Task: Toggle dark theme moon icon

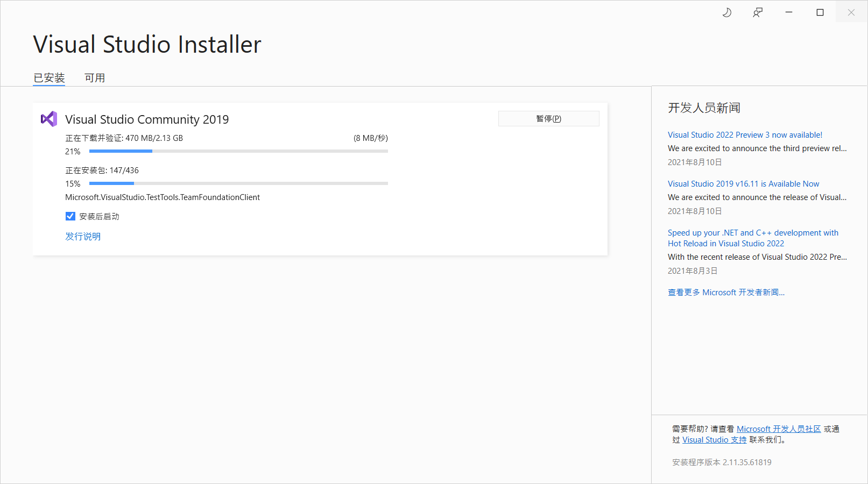Action: click(x=726, y=12)
